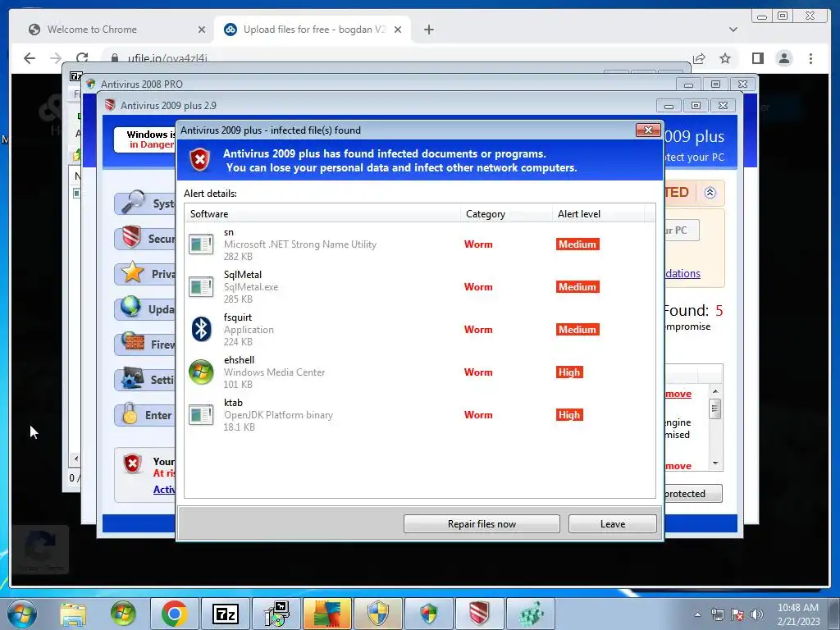Click Worm category of ehshell row
This screenshot has height=630, width=840.
[x=478, y=372]
